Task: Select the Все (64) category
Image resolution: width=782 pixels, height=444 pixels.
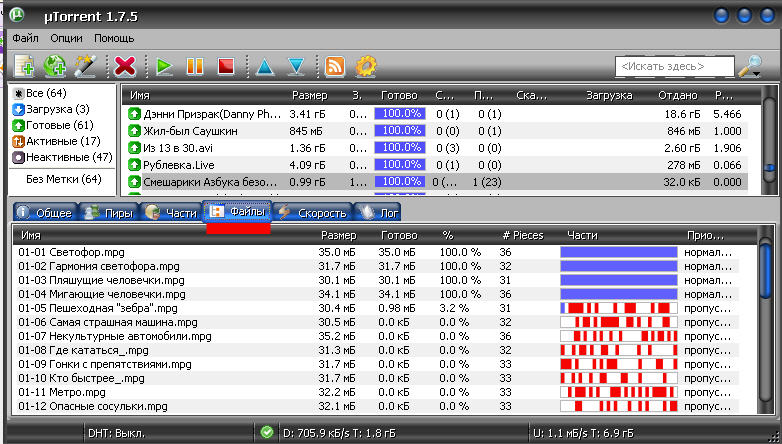Action: 40,93
